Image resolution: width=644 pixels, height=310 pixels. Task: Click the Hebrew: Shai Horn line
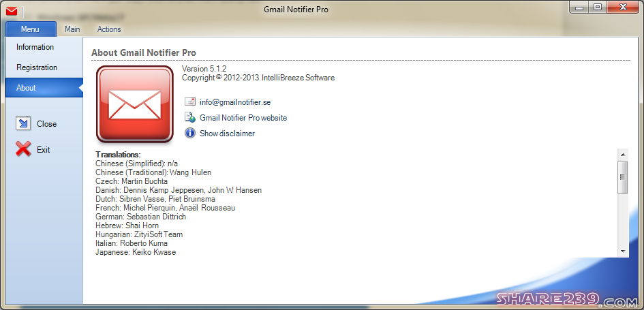[127, 226]
